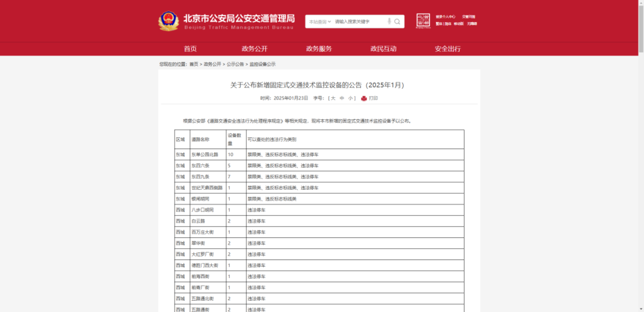Open the 政务公开 navigation menu item
This screenshot has width=644, height=312.
pos(255,49)
